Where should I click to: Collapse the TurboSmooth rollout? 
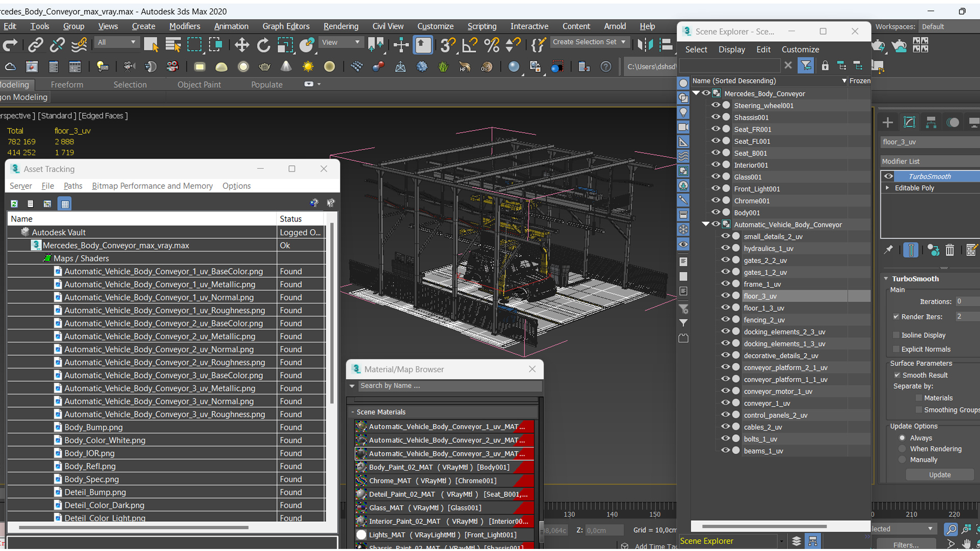coord(886,279)
